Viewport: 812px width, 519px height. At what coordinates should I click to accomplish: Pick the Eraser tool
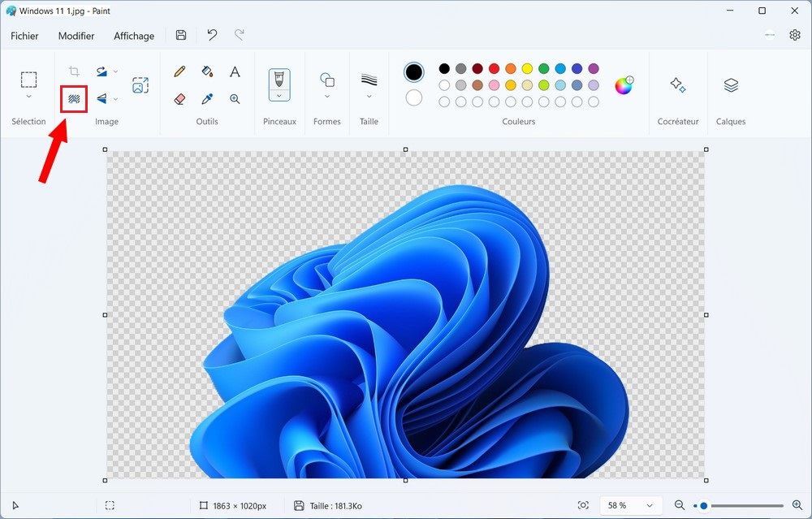pos(180,99)
